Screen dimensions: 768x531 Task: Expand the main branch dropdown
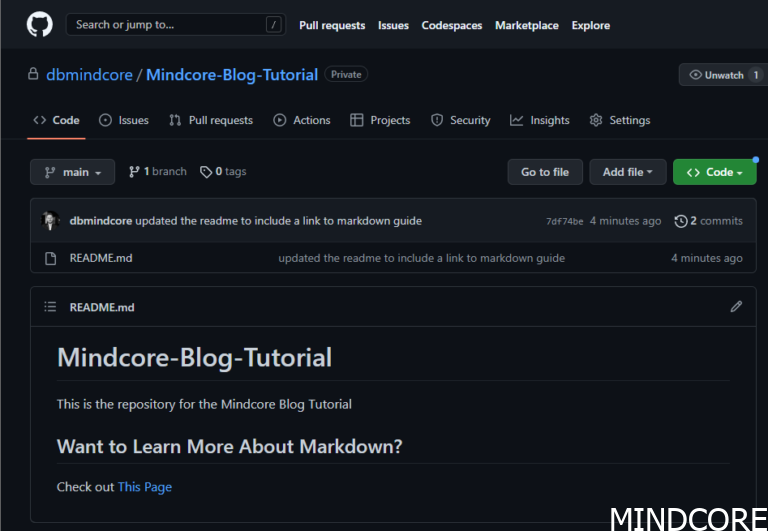(x=72, y=172)
